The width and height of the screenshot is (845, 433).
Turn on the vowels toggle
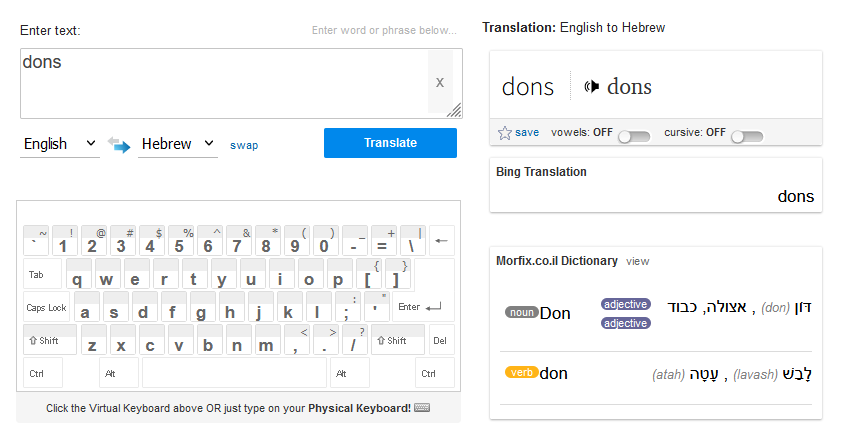click(634, 137)
